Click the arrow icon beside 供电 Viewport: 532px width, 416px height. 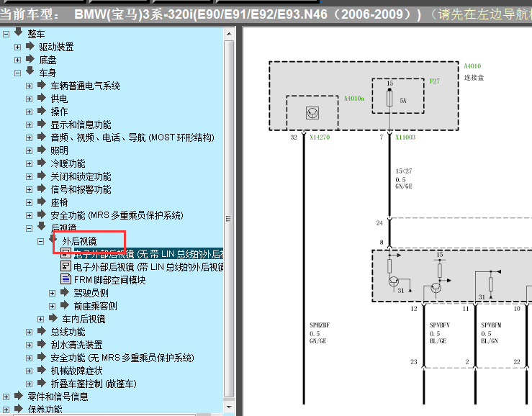coord(42,98)
